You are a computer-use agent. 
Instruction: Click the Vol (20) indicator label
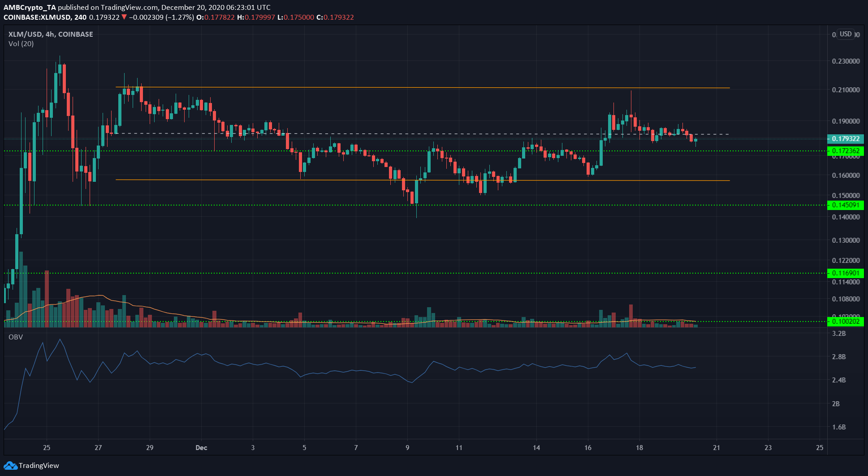(21, 44)
